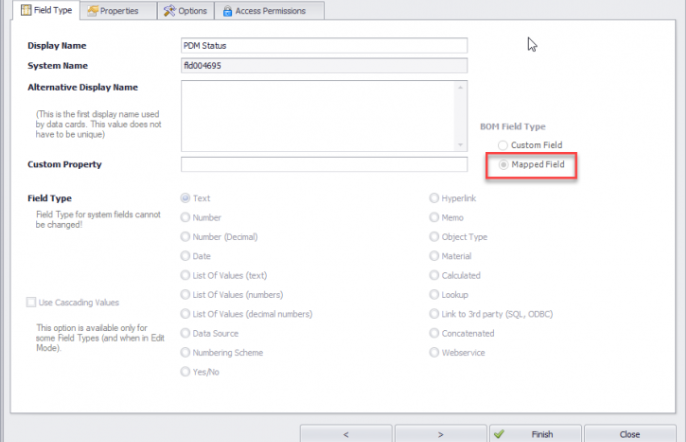This screenshot has width=686, height=442.
Task: Enable the Use Cascading Values checkbox
Action: click(x=32, y=302)
